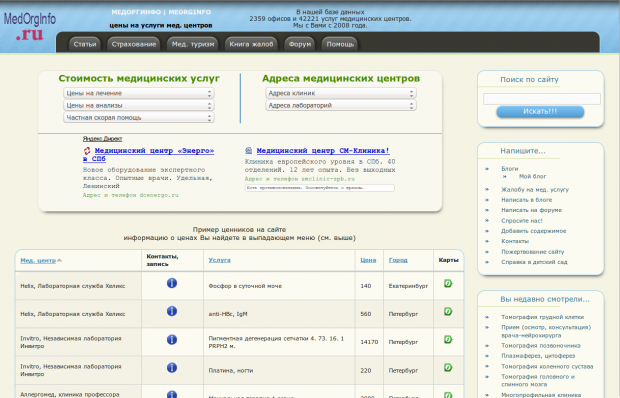The height and width of the screenshot is (398, 620).
Task: Open Справка в детский сад link
Action: [x=534, y=262]
